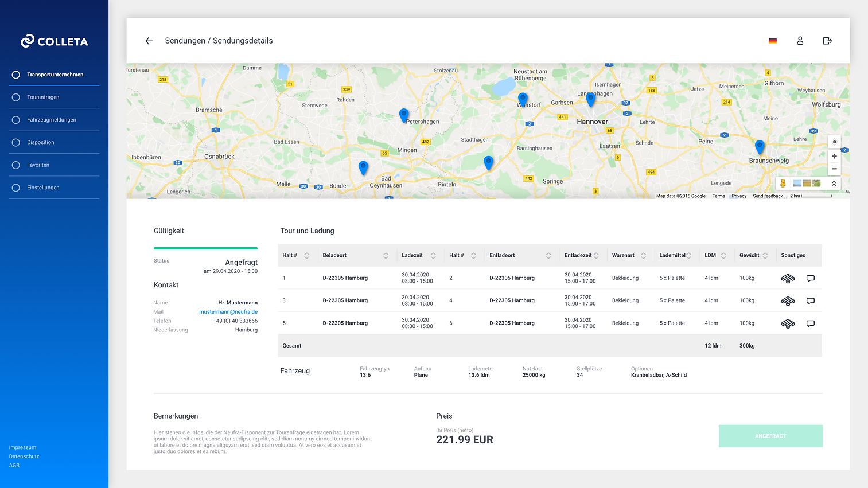Open comment bubble in Halt 3 row
The image size is (868, 488).
pyautogui.click(x=811, y=300)
